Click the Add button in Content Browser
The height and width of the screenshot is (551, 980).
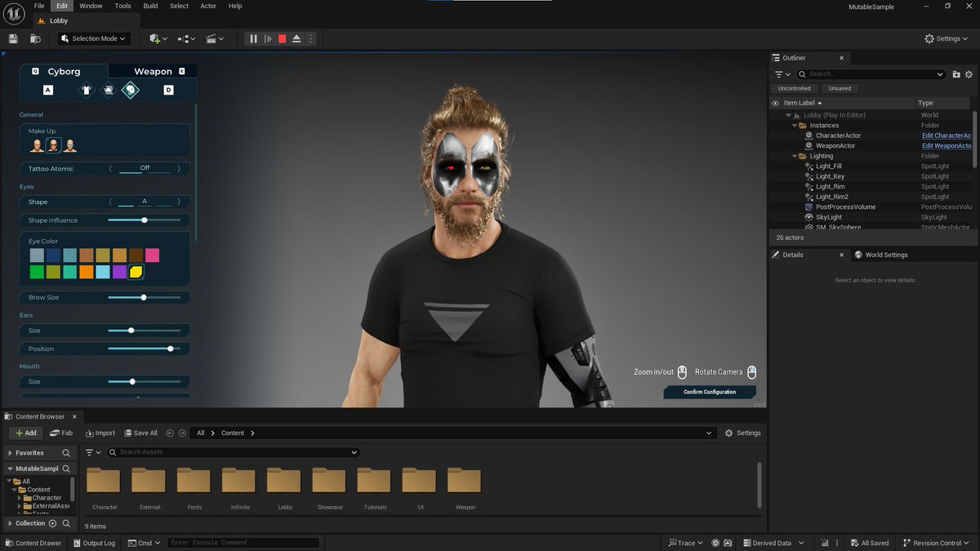(26, 433)
